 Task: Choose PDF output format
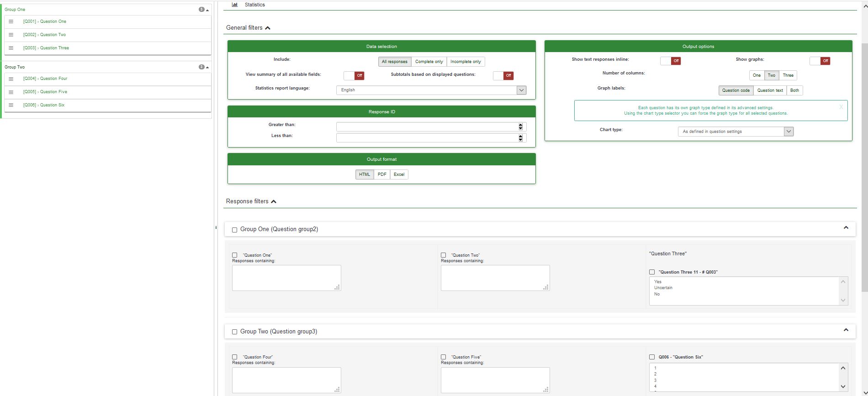tap(382, 174)
